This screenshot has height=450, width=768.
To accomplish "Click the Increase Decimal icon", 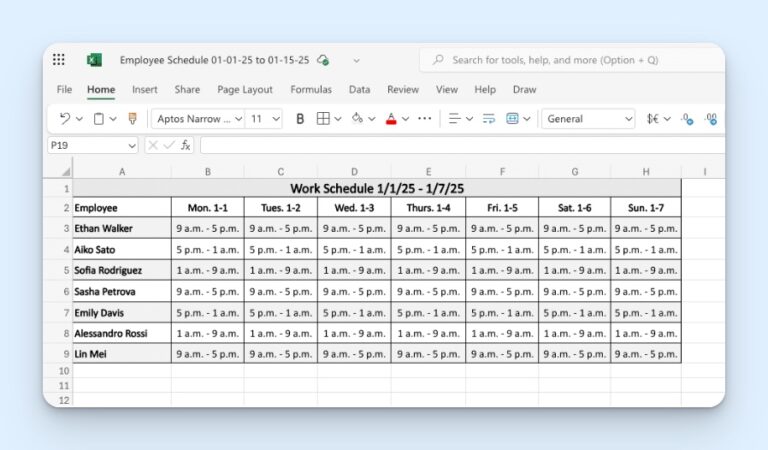I will (x=711, y=119).
